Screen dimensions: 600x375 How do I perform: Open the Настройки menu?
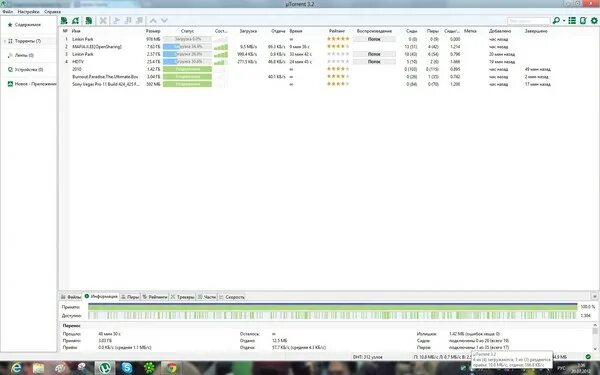click(x=29, y=12)
